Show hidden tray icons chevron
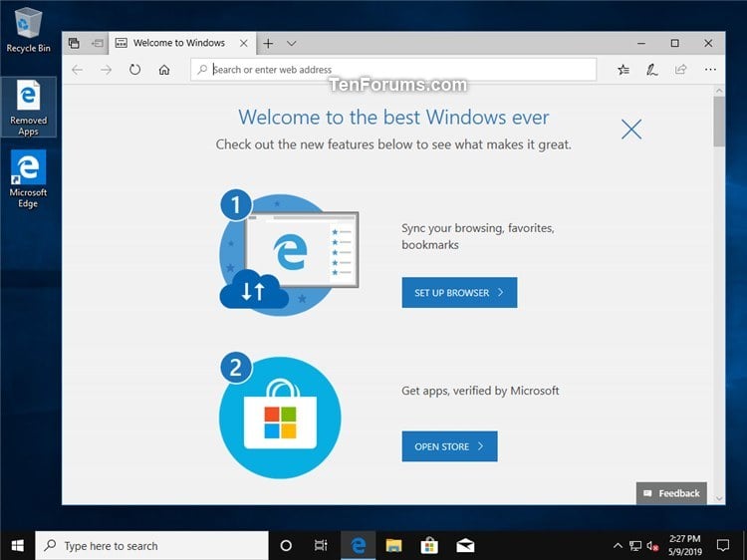Viewport: 747px width, 560px height. [x=618, y=546]
